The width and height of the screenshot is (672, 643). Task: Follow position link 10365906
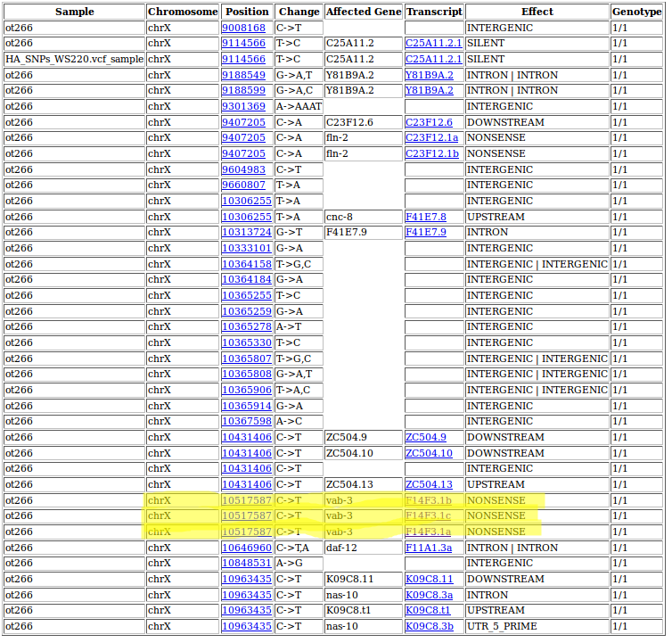pyautogui.click(x=247, y=390)
